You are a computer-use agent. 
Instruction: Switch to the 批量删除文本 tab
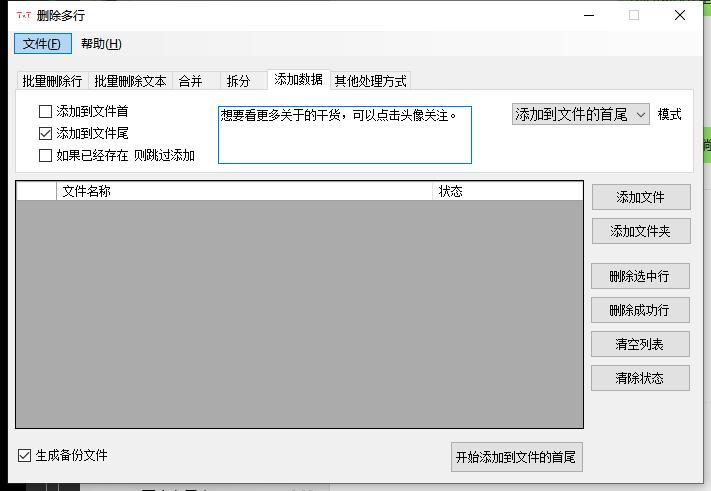pyautogui.click(x=130, y=81)
